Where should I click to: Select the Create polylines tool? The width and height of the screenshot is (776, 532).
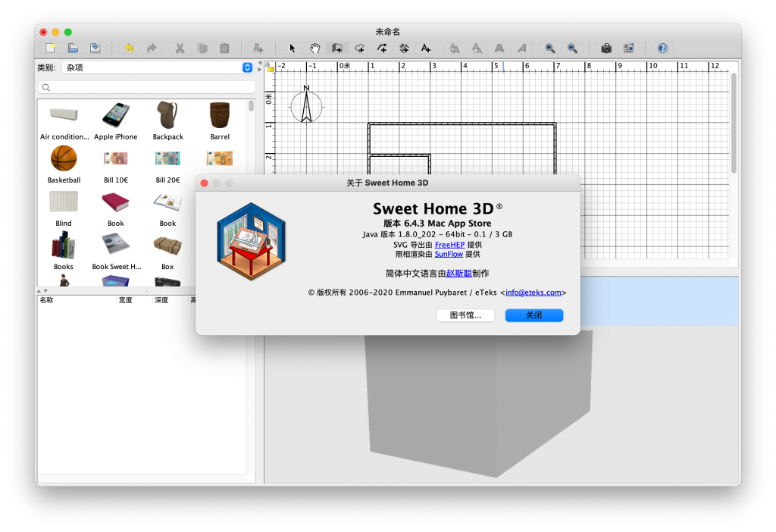(x=382, y=48)
